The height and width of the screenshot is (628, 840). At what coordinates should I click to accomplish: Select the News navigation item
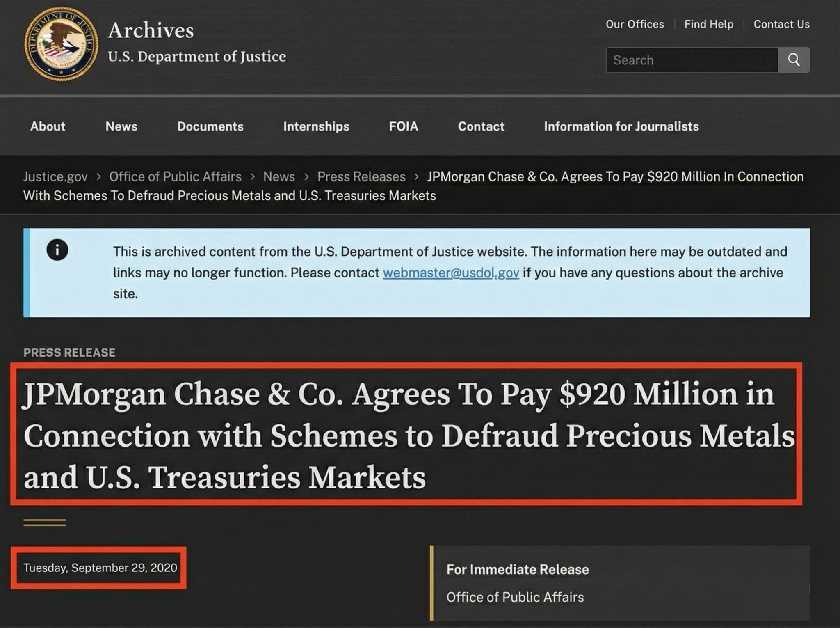[x=121, y=126]
